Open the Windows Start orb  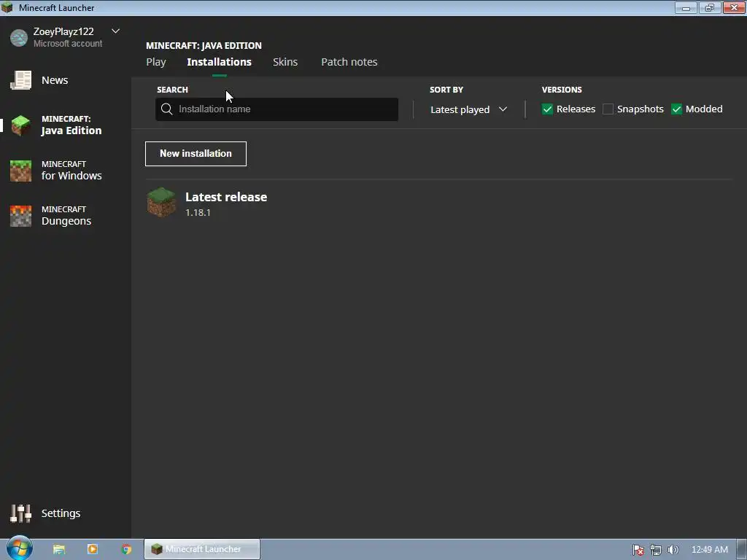coord(19,548)
